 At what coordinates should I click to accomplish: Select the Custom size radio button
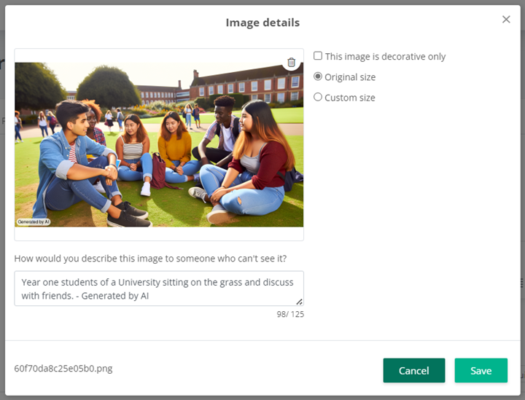[x=318, y=97]
